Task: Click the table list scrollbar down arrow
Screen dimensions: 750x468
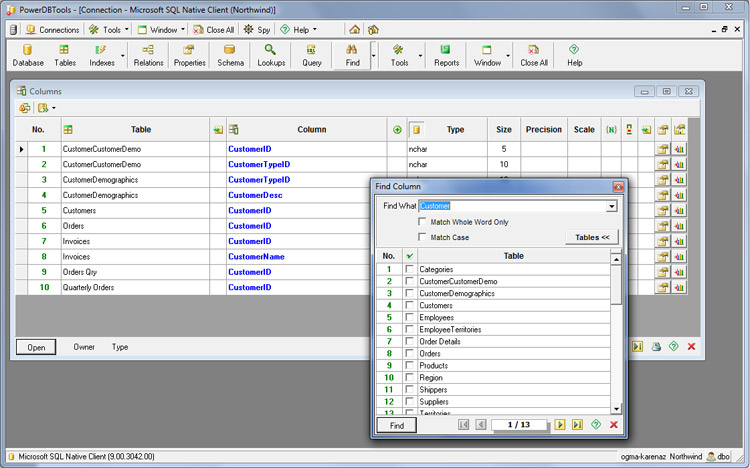Action: click(617, 408)
